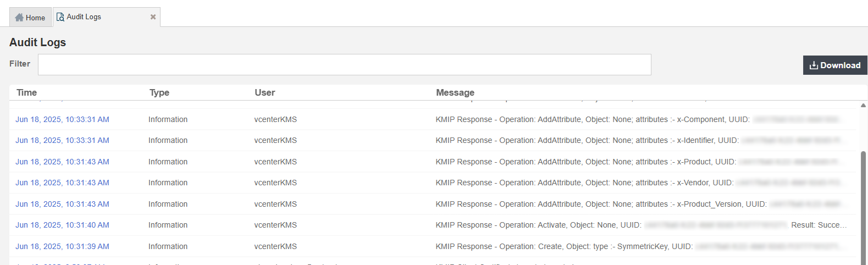This screenshot has width=868, height=265.
Task: Sort by the Time column header
Action: (26, 92)
